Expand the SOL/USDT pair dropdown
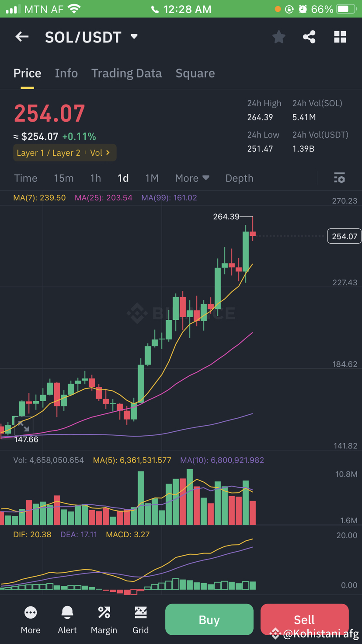This screenshot has width=362, height=644. coord(134,37)
